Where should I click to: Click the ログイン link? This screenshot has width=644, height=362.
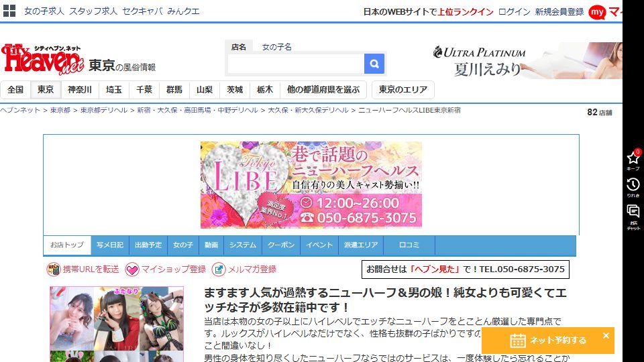515,12
